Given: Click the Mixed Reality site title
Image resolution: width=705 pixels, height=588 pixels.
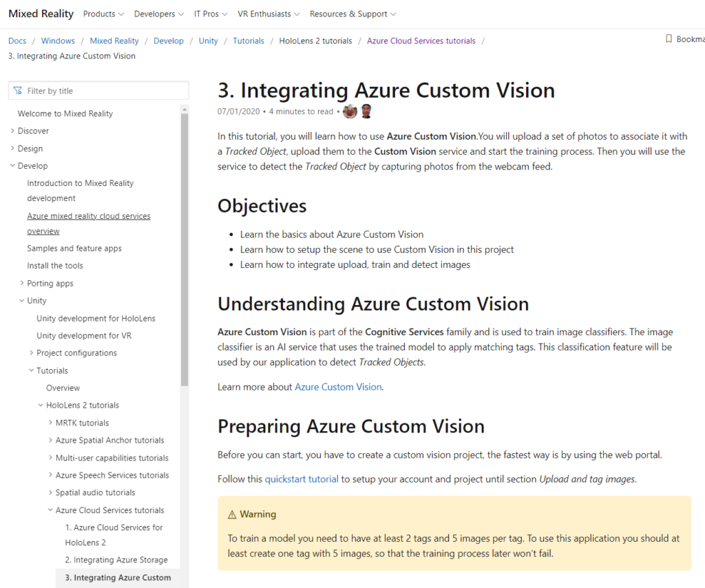Looking at the screenshot, I should (x=41, y=14).
